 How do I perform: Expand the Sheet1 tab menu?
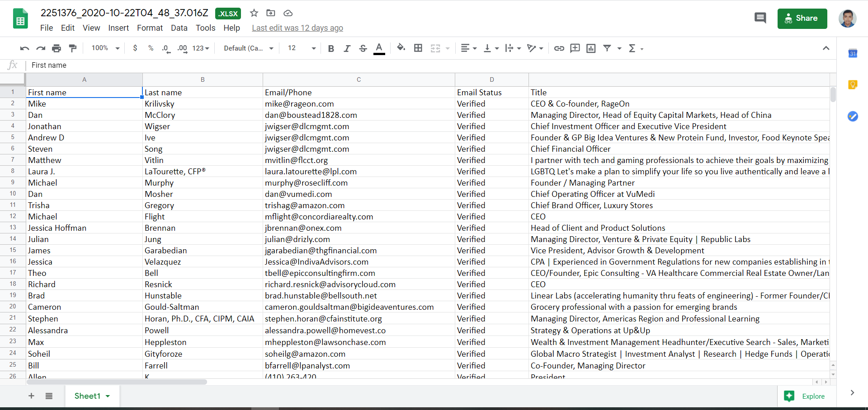(x=107, y=396)
